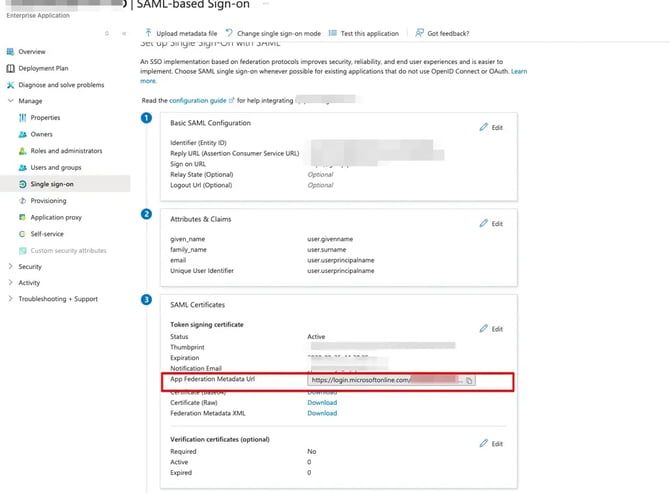Click the Basic SAML Configuration heading
Viewport: 670px width, 493px height.
pyautogui.click(x=210, y=123)
